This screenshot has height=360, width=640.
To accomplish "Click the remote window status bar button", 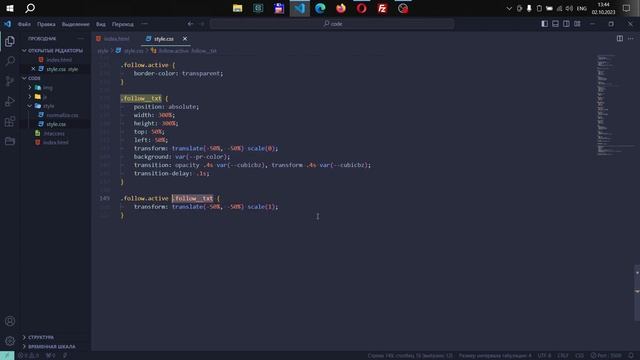I will click(7, 356).
